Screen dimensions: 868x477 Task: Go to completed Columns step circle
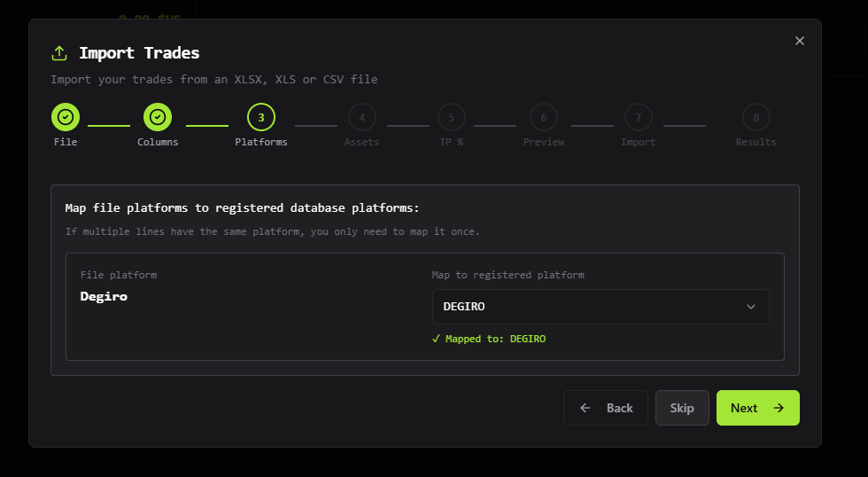pyautogui.click(x=158, y=117)
